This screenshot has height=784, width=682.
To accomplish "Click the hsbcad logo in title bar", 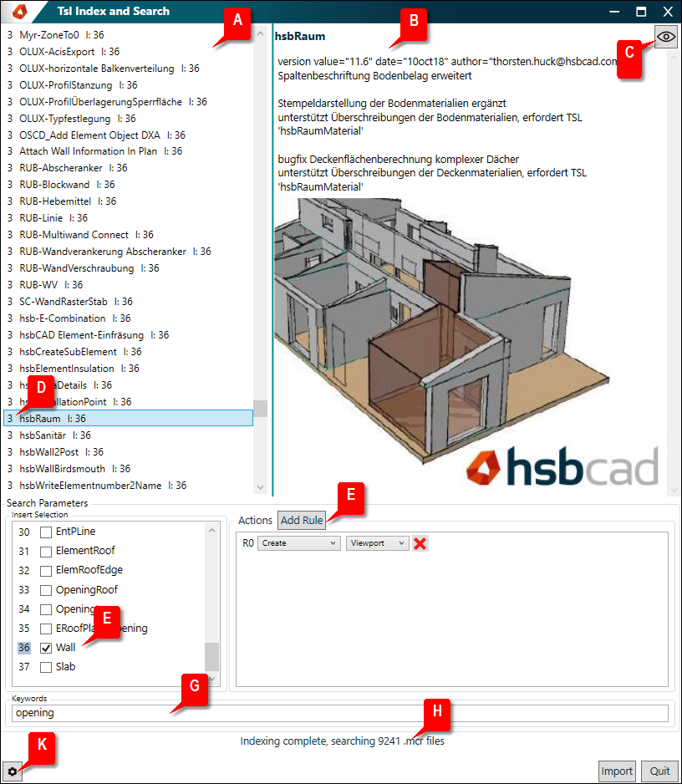I will [x=19, y=11].
